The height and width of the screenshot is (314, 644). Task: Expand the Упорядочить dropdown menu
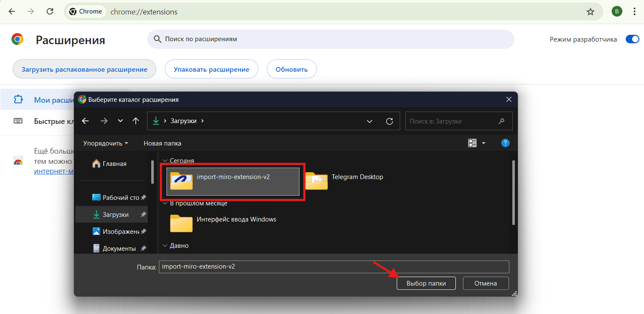pos(105,143)
